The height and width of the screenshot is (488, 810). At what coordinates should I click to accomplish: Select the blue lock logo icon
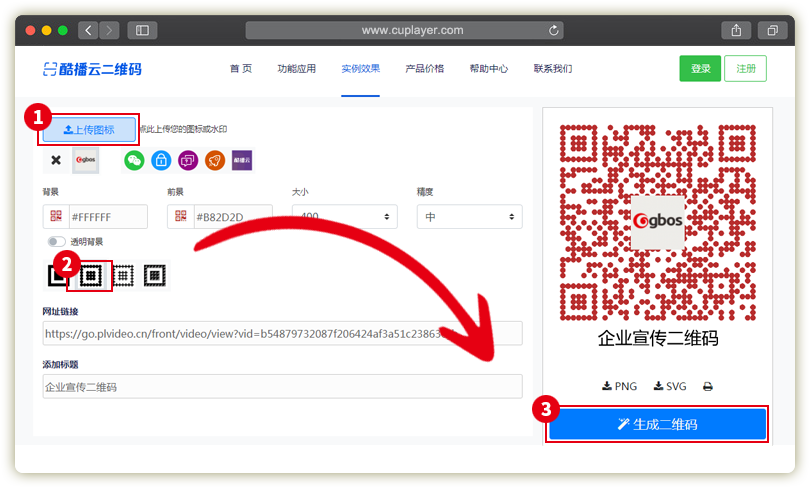tap(161, 160)
